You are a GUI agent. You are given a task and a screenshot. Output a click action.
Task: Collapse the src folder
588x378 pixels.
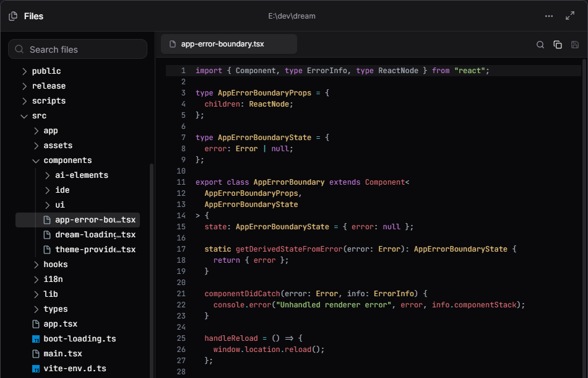tap(24, 116)
